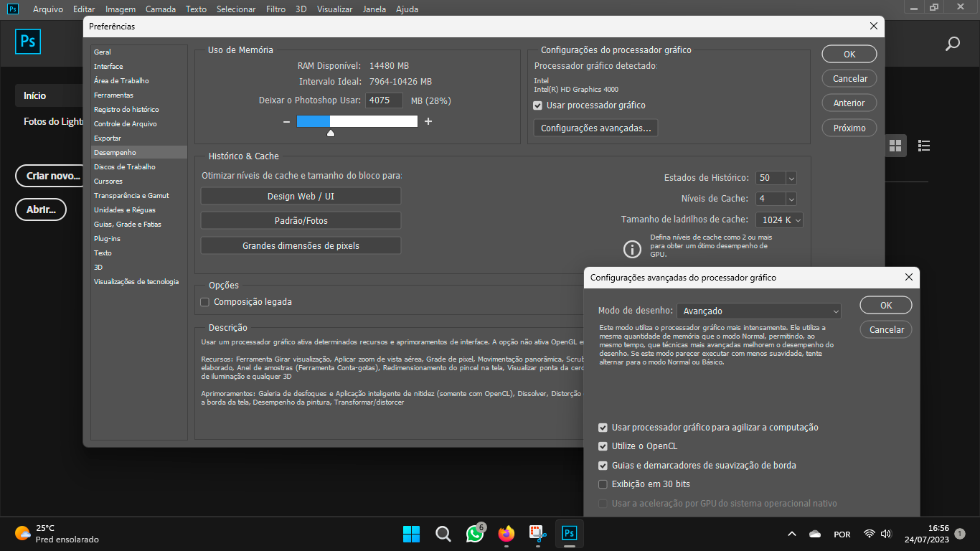Open Snipping Tool on the taskbar
980x551 pixels.
point(538,534)
